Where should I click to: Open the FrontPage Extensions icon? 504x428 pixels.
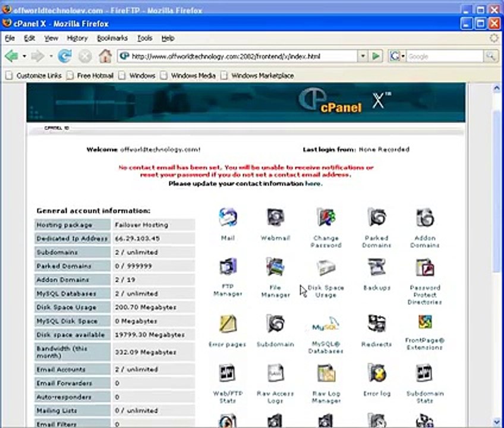point(425,322)
